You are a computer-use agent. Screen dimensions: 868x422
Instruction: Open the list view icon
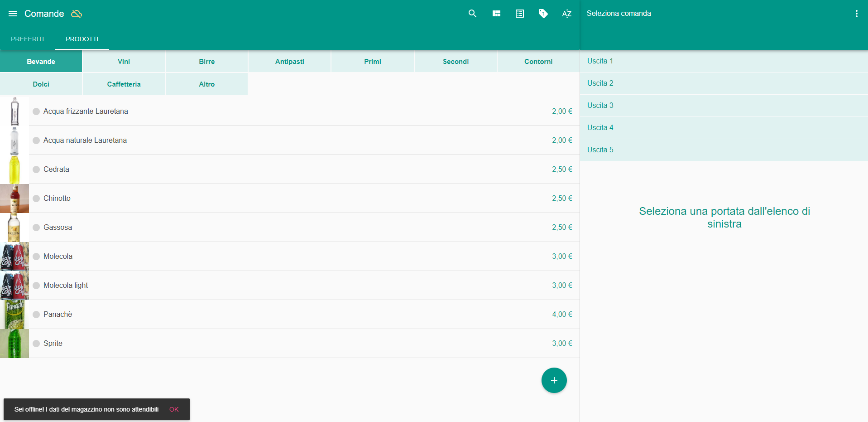pyautogui.click(x=520, y=14)
